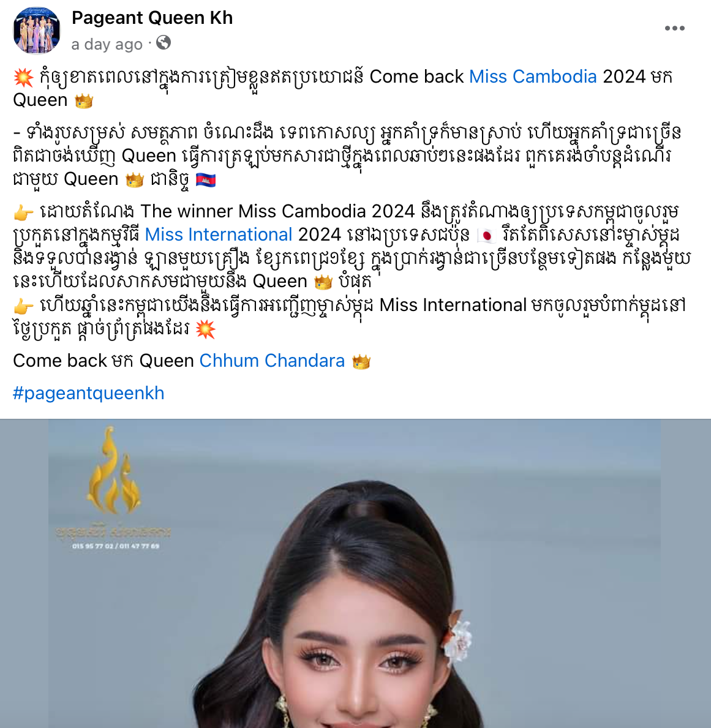Click the golden flame logo in the photo
This screenshot has width=711, height=728.
tap(114, 472)
